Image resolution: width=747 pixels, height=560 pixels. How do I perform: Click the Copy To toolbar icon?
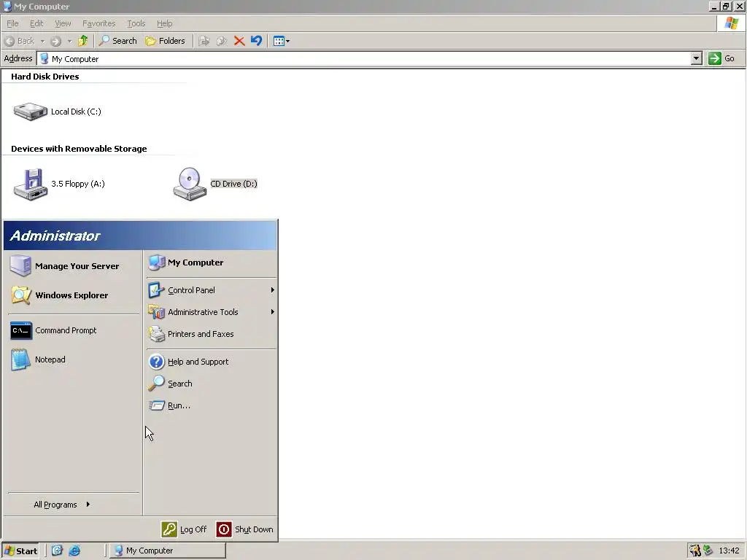(x=222, y=41)
